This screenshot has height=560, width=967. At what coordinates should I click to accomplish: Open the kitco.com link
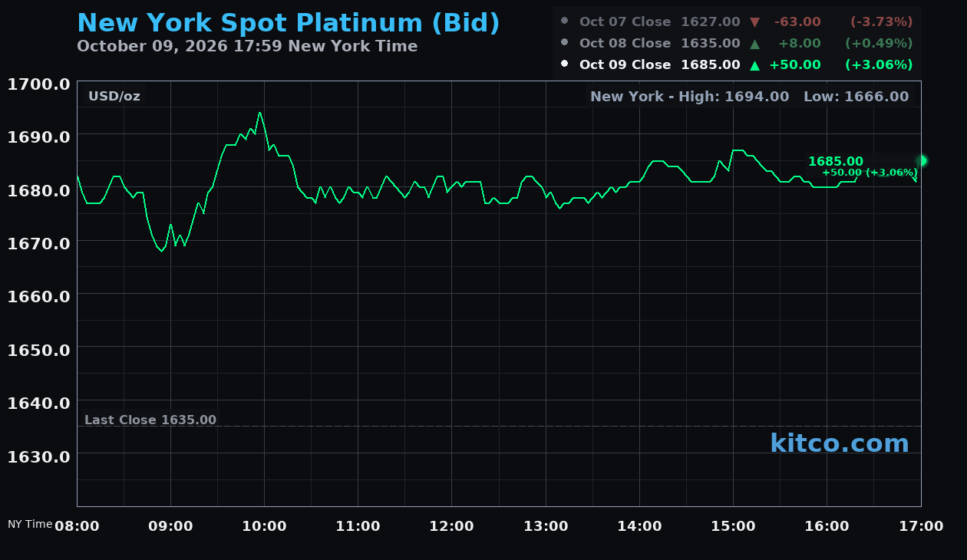coord(840,443)
